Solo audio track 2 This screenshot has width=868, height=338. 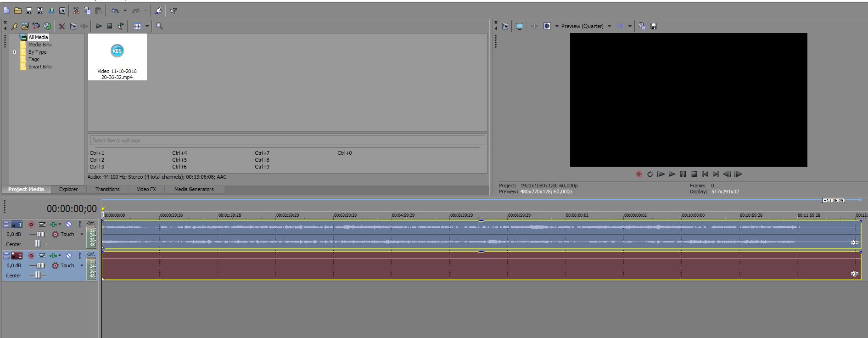(79, 256)
